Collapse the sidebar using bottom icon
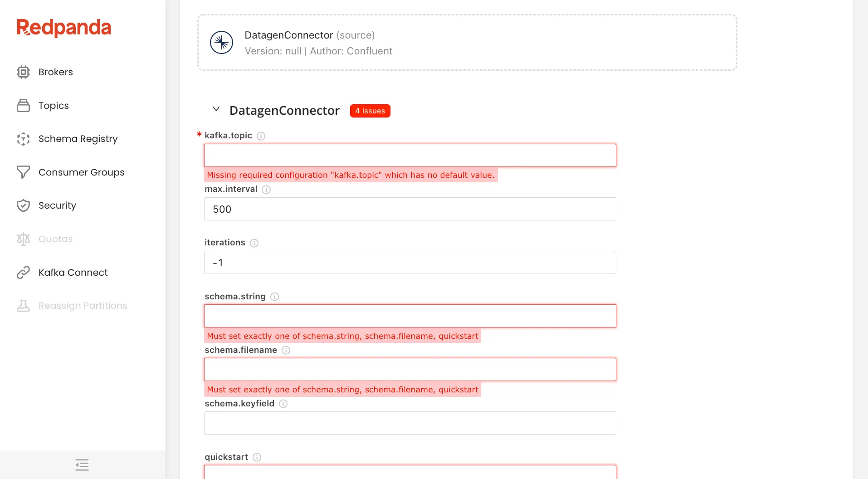 (x=82, y=464)
